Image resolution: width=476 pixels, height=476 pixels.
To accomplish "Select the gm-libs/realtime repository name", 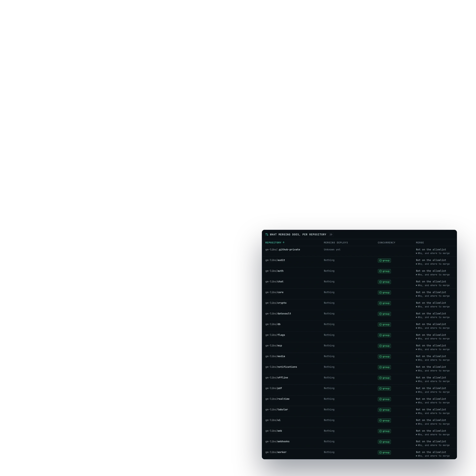I will tap(277, 399).
